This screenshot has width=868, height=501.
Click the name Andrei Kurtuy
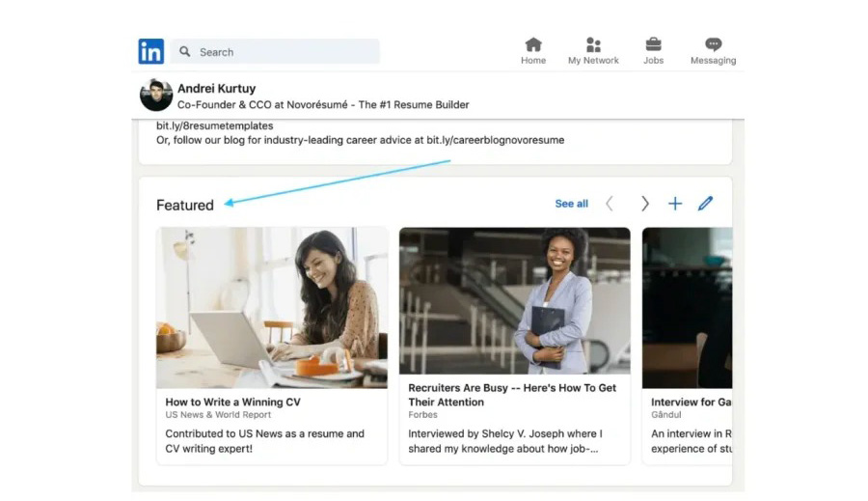coord(216,88)
